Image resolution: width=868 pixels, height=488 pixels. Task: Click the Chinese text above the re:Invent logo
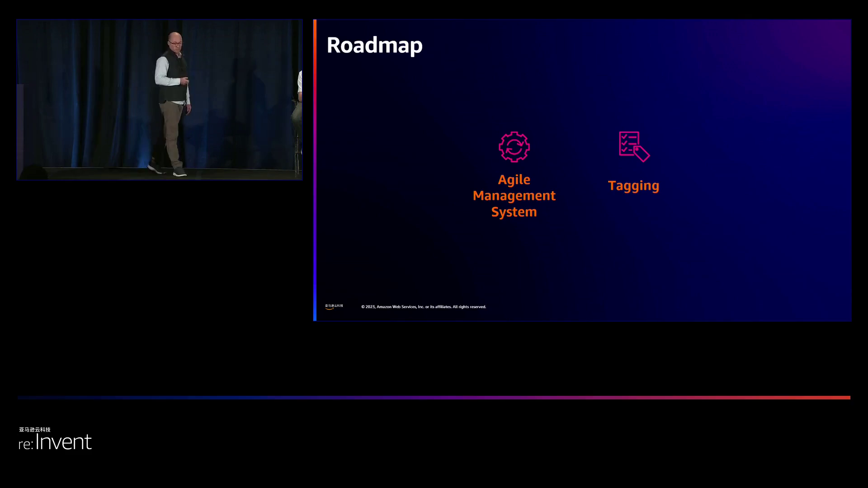(35, 429)
